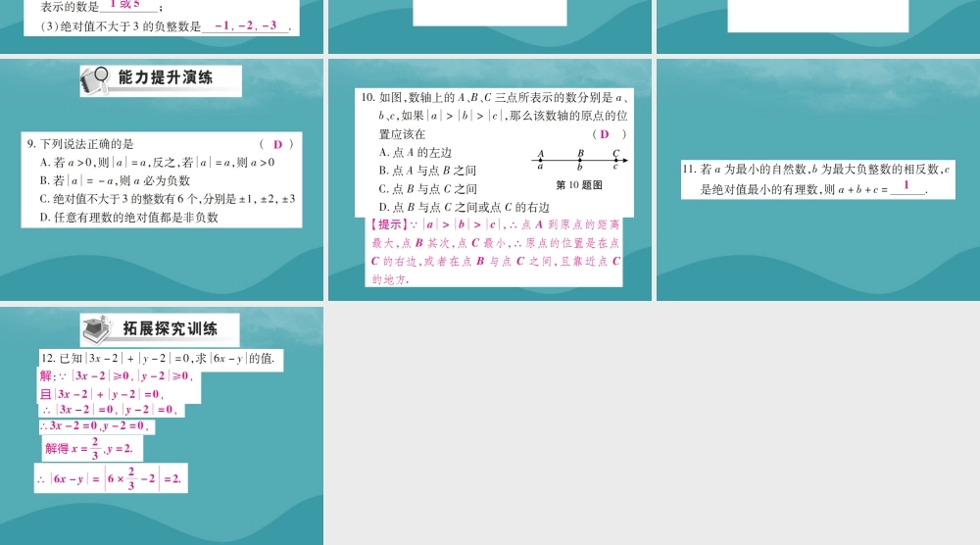
Task: Open the slide thumbnail with question 12
Action: 162,425
